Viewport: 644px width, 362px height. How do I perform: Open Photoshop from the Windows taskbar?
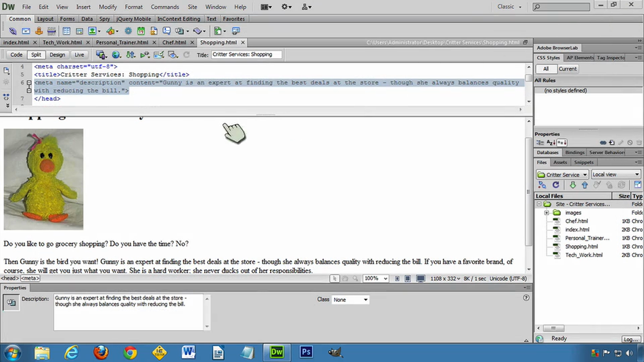coord(306,352)
